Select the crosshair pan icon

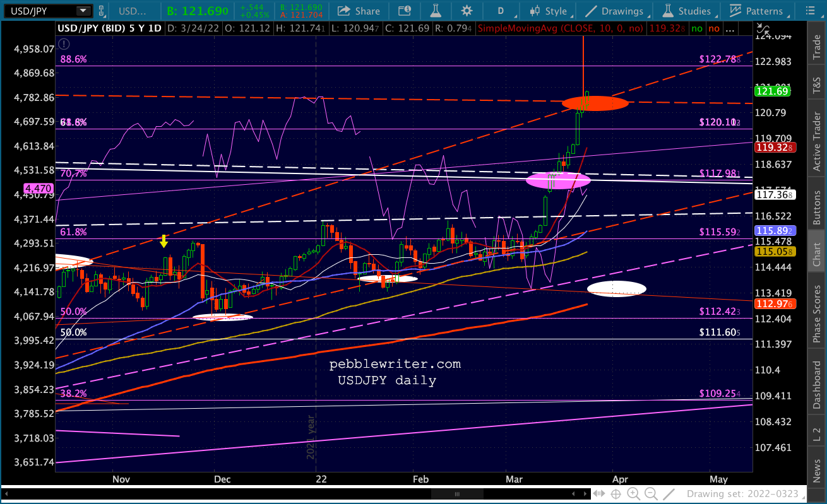[x=616, y=494]
